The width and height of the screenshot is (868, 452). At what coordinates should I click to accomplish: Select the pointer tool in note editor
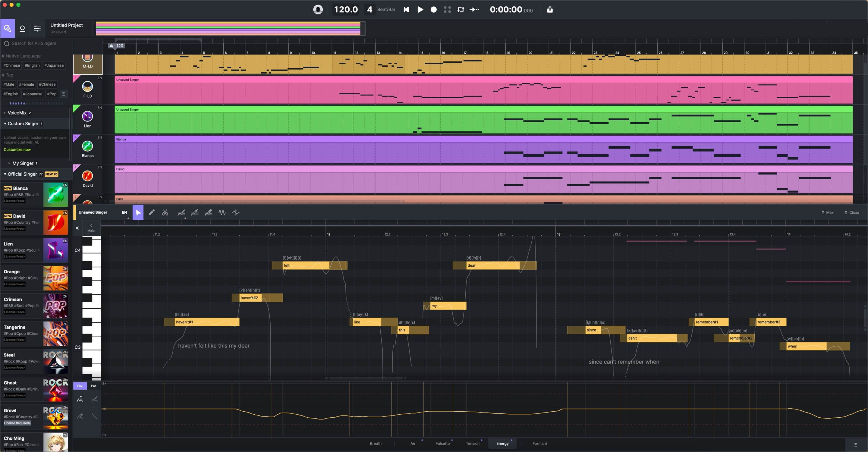coord(138,212)
